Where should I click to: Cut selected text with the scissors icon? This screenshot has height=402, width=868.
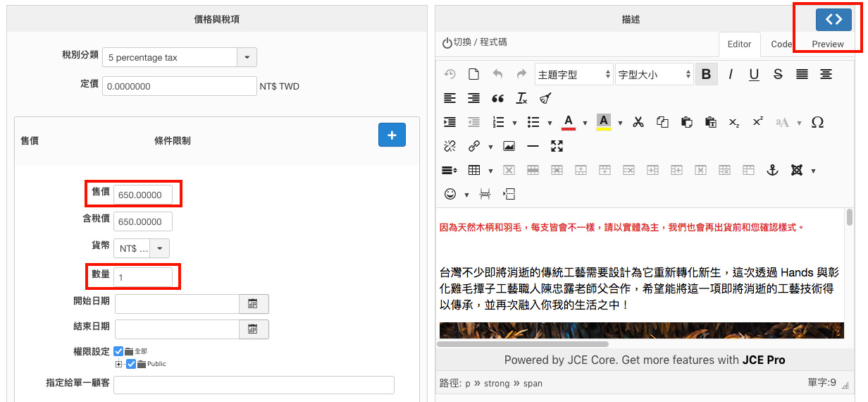pyautogui.click(x=638, y=122)
